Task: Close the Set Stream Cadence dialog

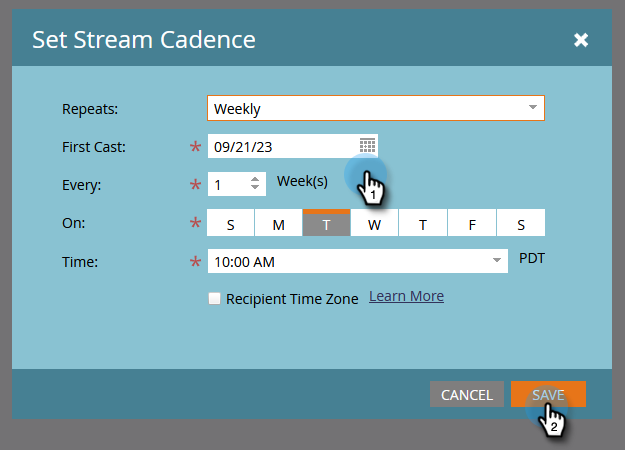Action: [581, 40]
